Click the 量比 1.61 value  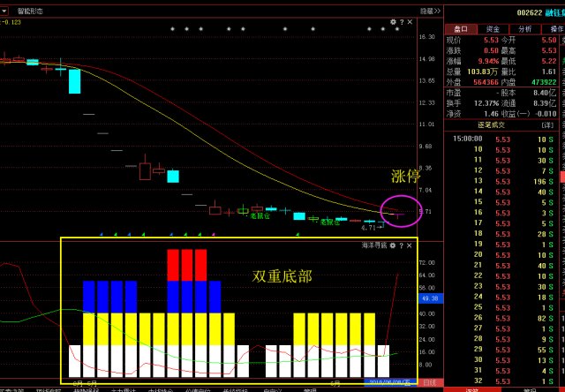click(549, 72)
